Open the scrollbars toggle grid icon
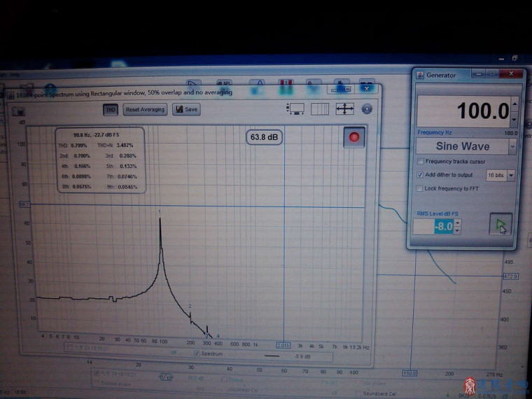 (x=320, y=109)
